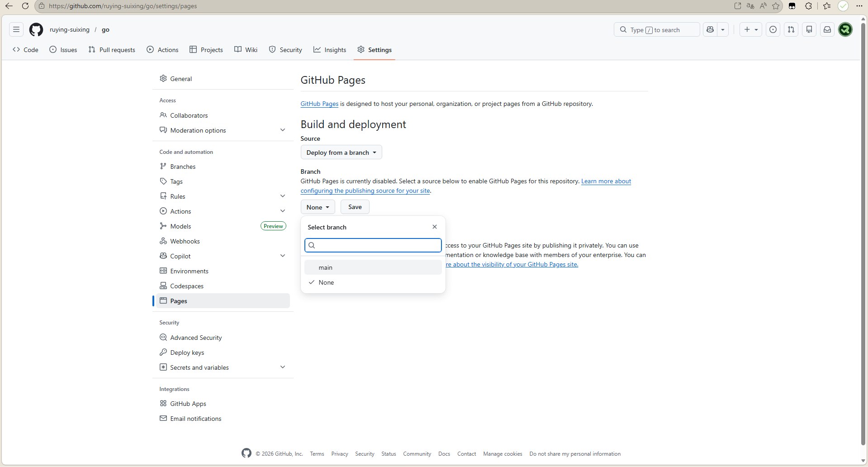Go back with the browser back arrow
This screenshot has height=467, width=868.
coord(9,6)
